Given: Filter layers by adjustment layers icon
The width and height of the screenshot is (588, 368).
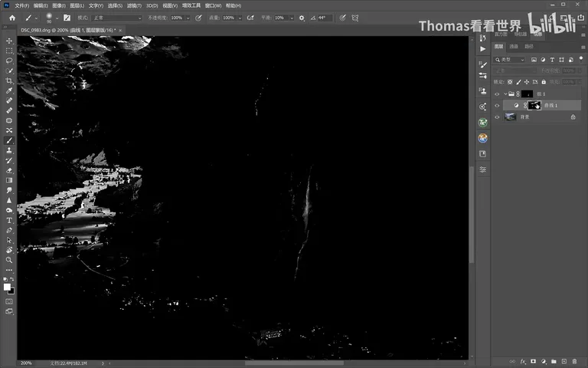Looking at the screenshot, I should coord(543,60).
